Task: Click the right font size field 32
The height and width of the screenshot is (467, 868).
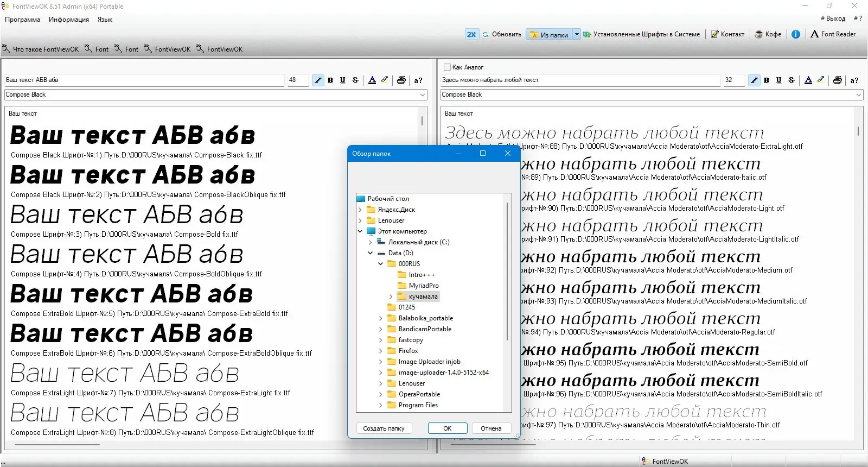Action: point(734,80)
